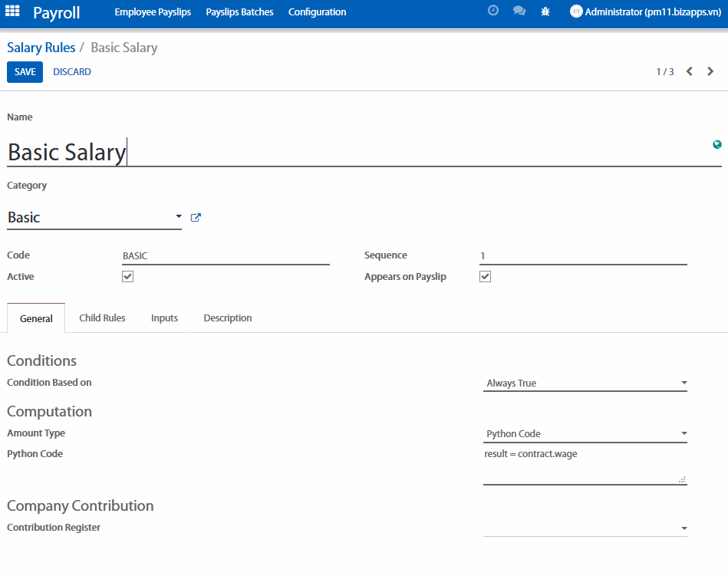Viewport: 728px width, 576px height.
Task: Open the Condition Based on dropdown
Action: click(585, 383)
